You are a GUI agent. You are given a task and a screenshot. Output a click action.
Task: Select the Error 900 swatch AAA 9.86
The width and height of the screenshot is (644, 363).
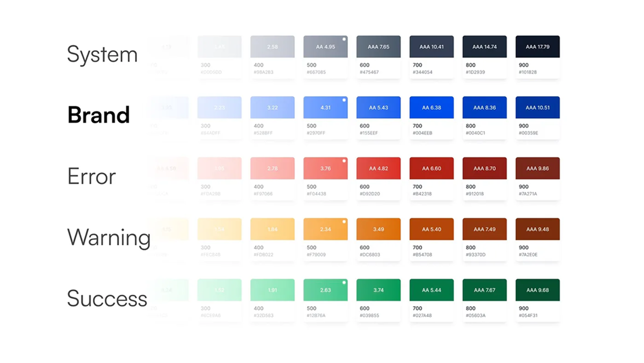pyautogui.click(x=537, y=168)
